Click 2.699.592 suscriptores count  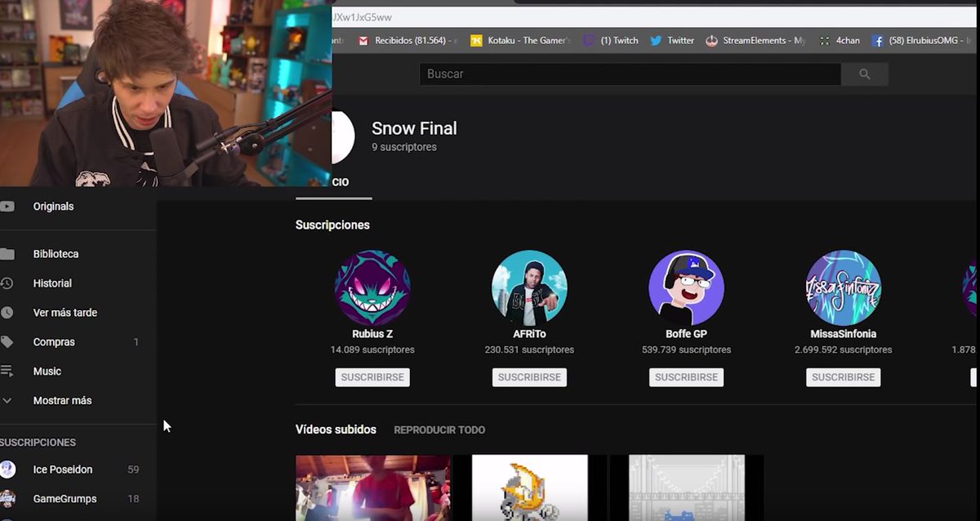pos(843,350)
